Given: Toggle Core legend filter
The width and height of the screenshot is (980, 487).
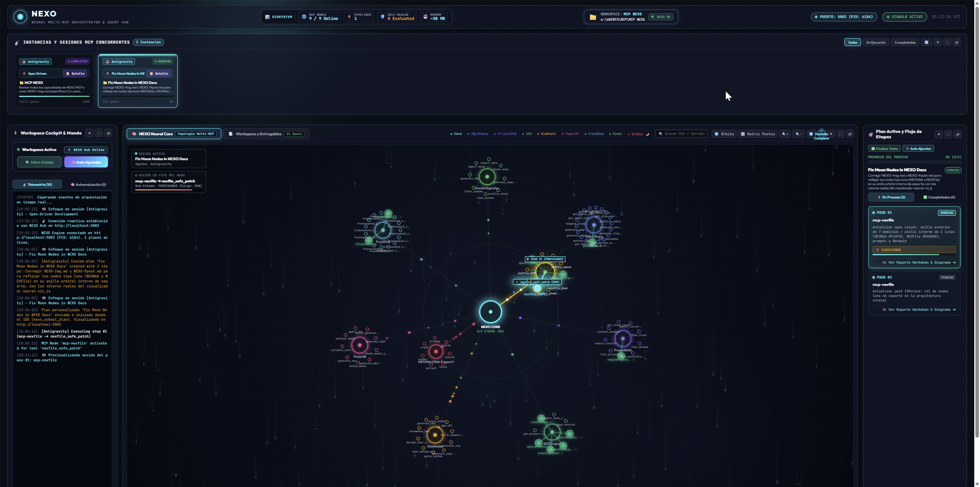Looking at the screenshot, I should pos(456,134).
